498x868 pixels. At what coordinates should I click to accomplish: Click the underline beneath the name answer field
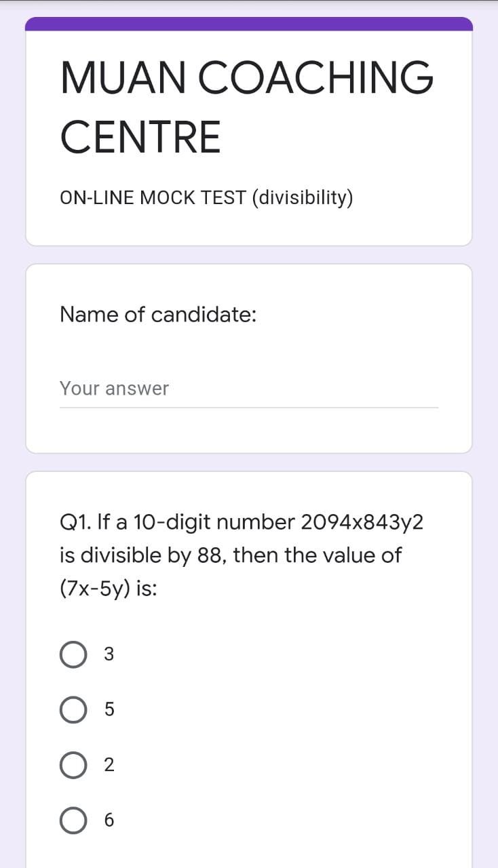pyautogui.click(x=248, y=408)
